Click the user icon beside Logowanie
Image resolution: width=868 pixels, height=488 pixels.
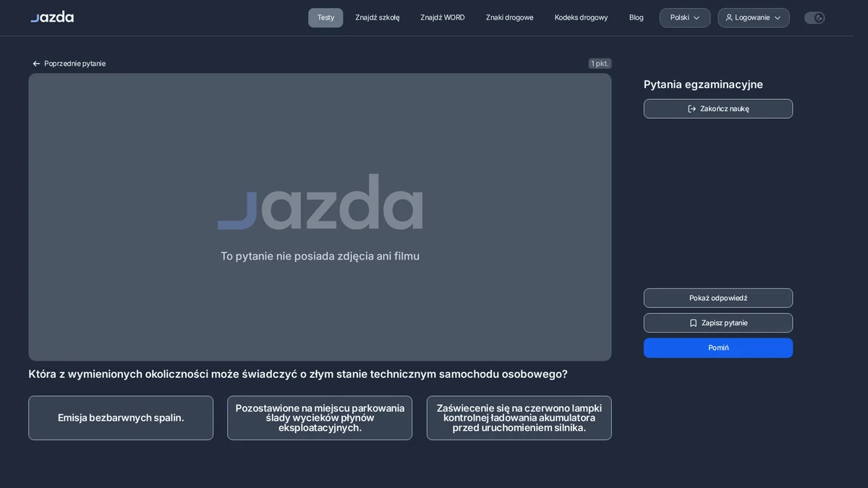(729, 17)
